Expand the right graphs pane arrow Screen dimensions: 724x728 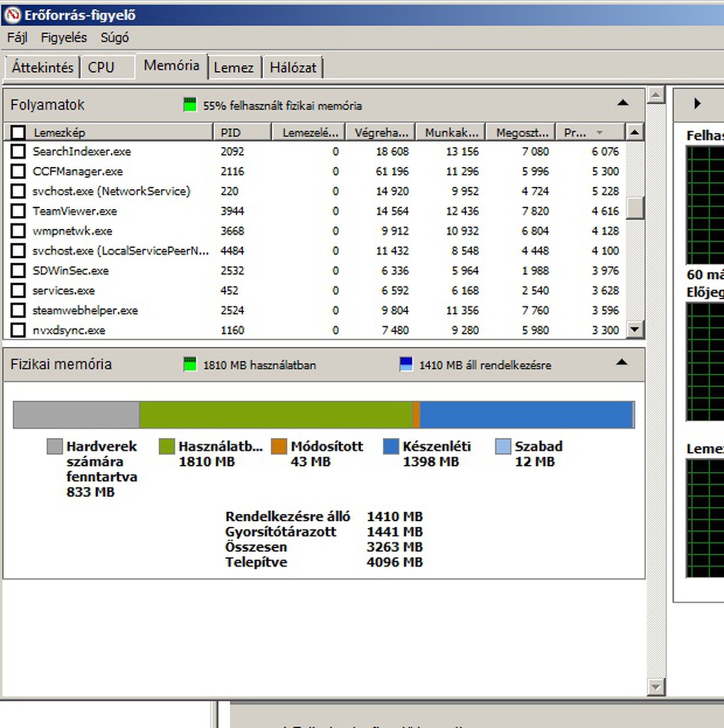[697, 103]
